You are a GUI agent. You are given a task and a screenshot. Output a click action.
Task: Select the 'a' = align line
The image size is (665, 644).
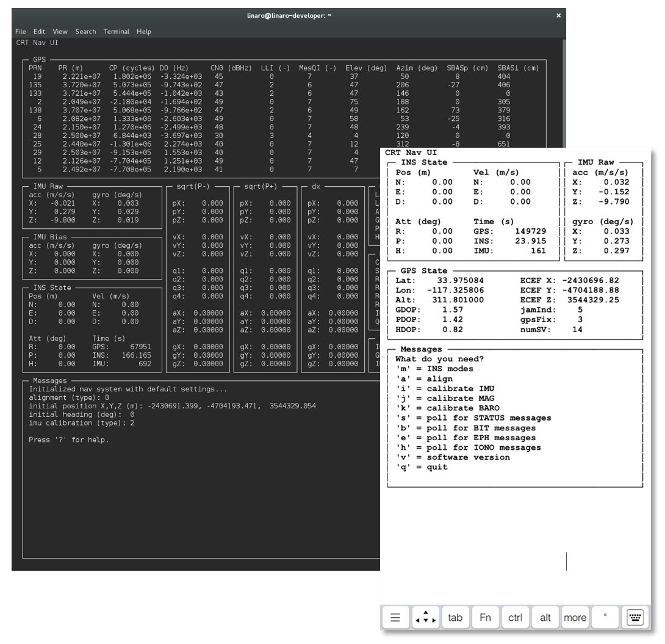[x=424, y=378]
